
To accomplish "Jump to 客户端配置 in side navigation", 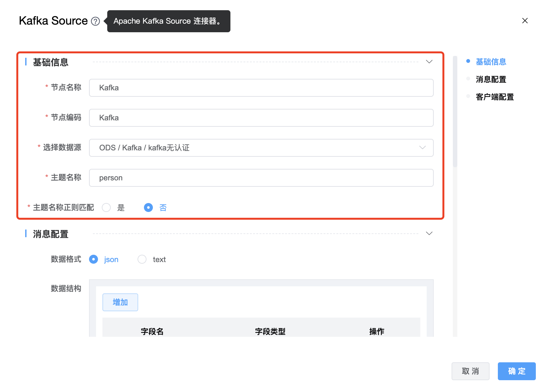I will [494, 97].
